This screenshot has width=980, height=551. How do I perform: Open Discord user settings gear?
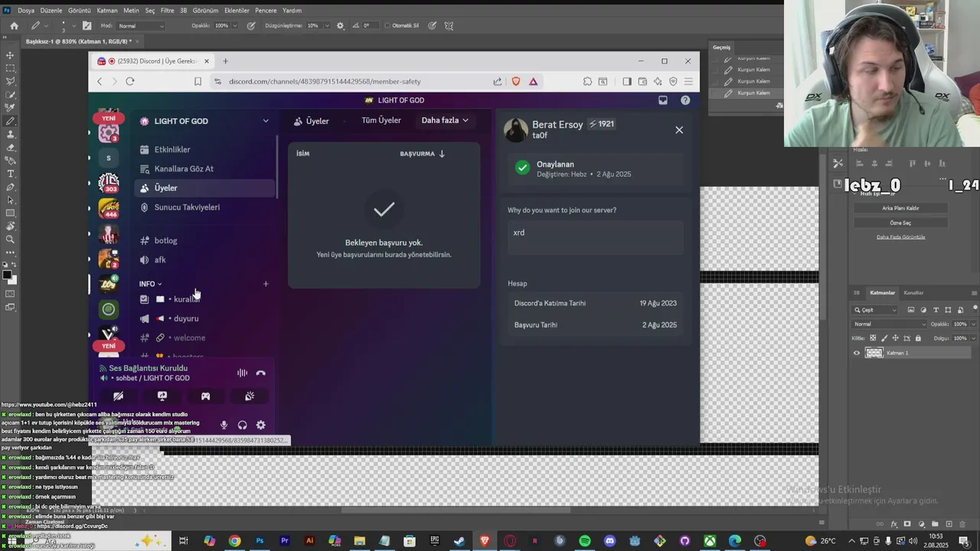(x=261, y=425)
